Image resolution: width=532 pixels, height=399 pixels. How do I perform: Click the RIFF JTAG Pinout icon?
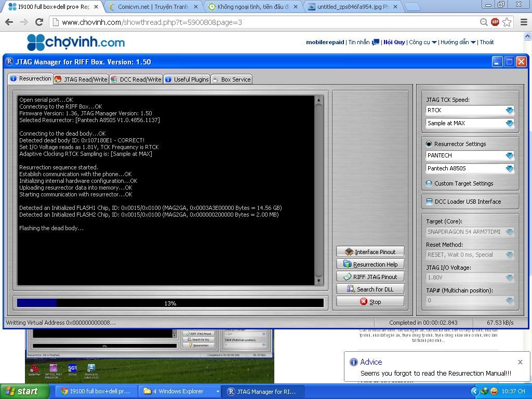(347, 277)
